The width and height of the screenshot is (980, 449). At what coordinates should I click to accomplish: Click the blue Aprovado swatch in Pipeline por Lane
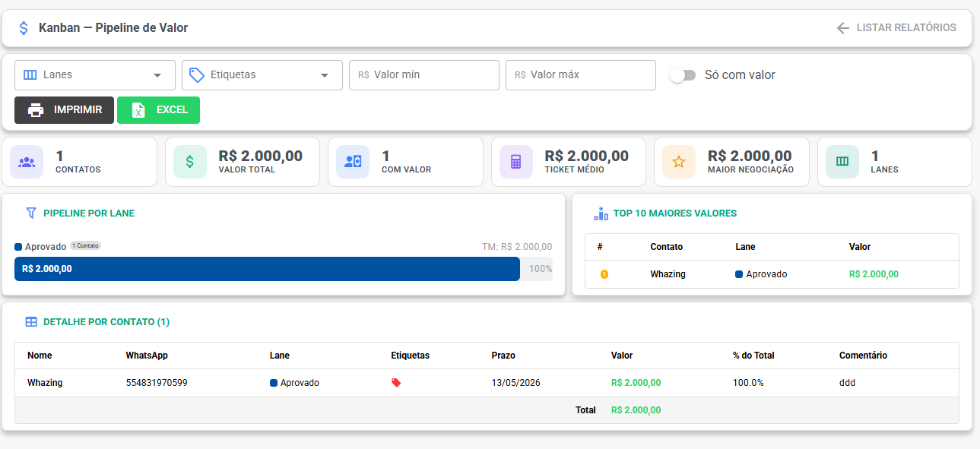(18, 247)
